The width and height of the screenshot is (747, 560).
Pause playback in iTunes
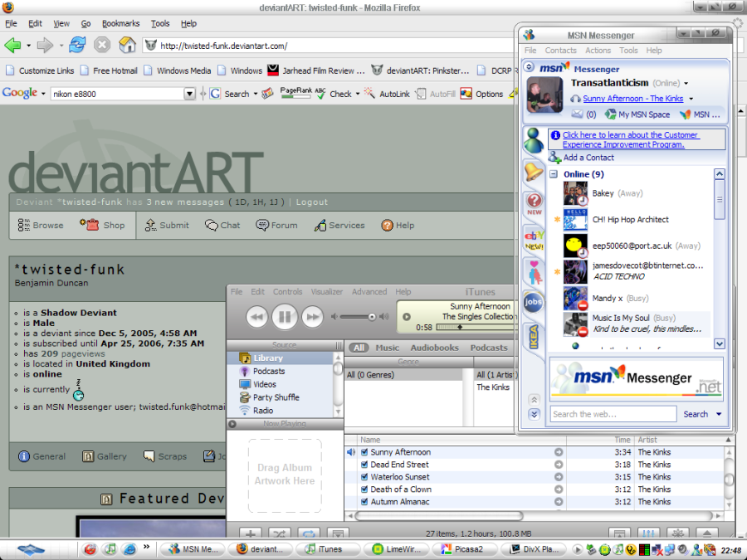point(285,317)
